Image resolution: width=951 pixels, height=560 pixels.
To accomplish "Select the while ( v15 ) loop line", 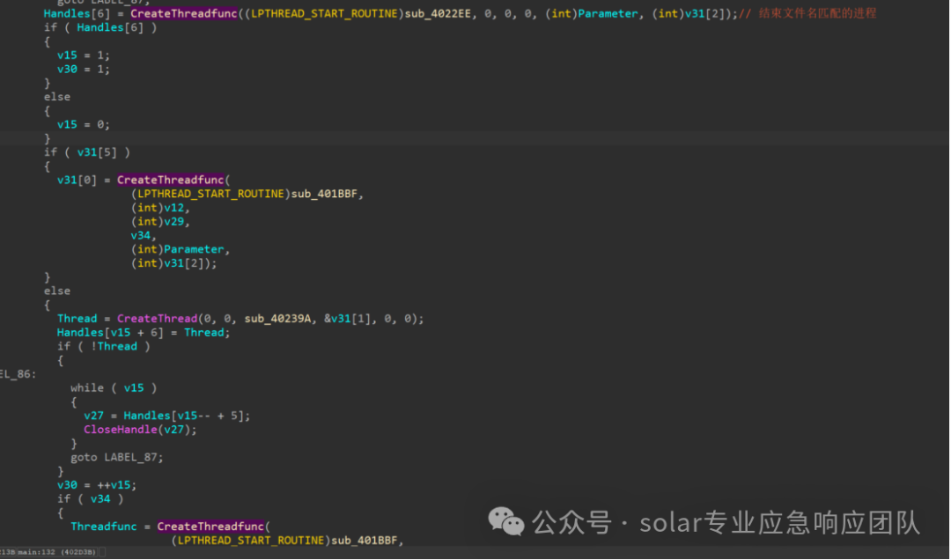I will [x=114, y=388].
